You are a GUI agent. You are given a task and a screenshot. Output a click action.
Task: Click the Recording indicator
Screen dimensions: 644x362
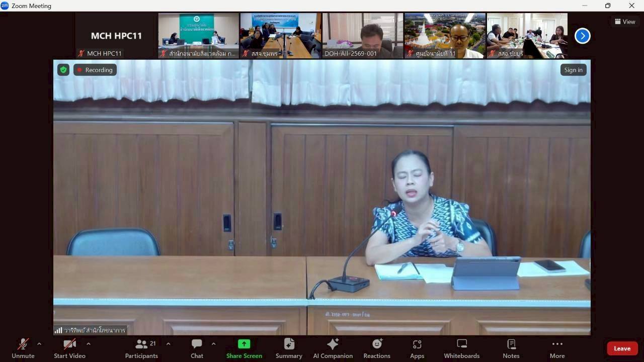[x=95, y=70]
